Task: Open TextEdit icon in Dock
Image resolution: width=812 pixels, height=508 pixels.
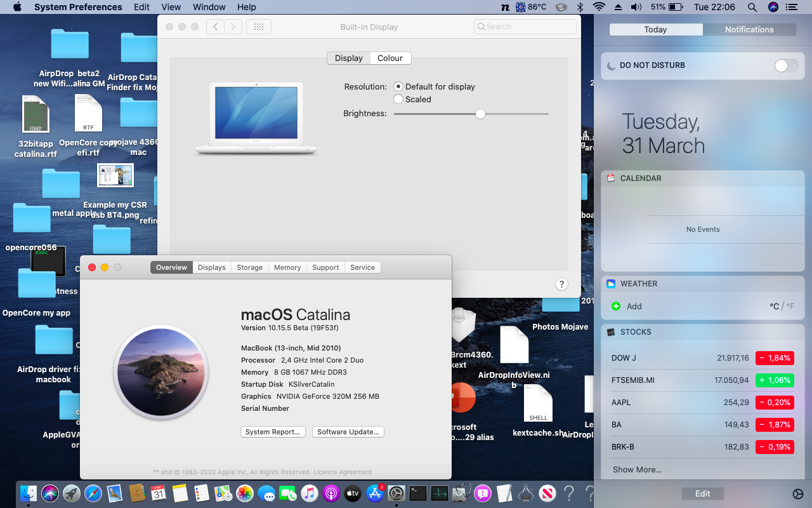Action: (x=504, y=493)
